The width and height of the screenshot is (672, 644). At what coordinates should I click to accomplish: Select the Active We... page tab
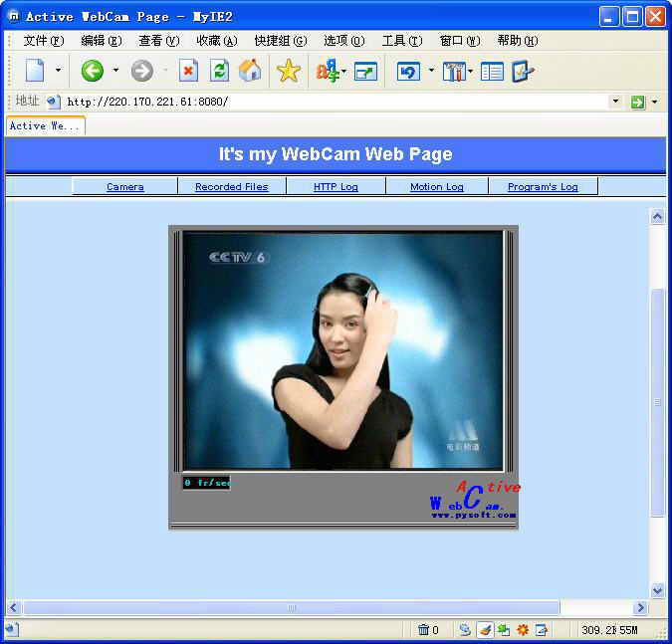(44, 125)
